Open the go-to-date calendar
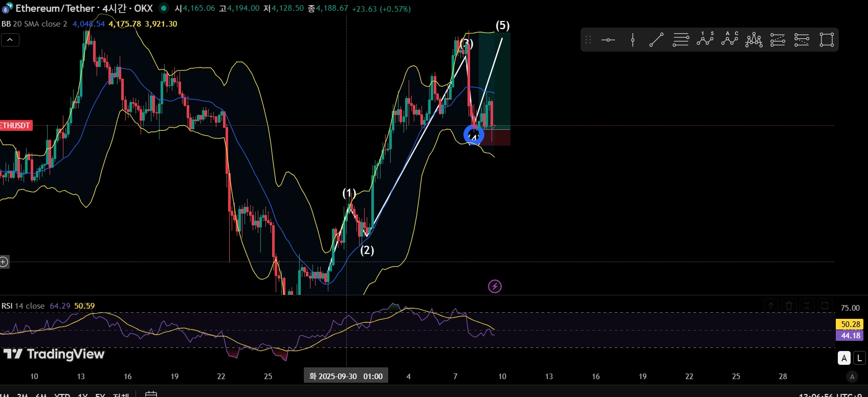Screen dimensions: 868x397 pos(151,394)
